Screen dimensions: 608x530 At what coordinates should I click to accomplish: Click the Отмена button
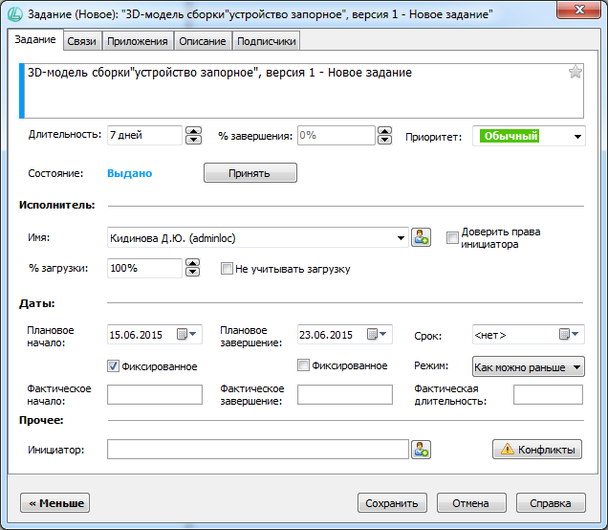pos(472,503)
